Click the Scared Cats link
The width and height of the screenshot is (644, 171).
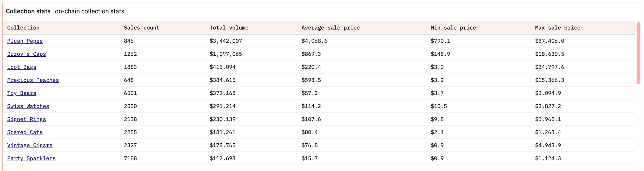25,132
